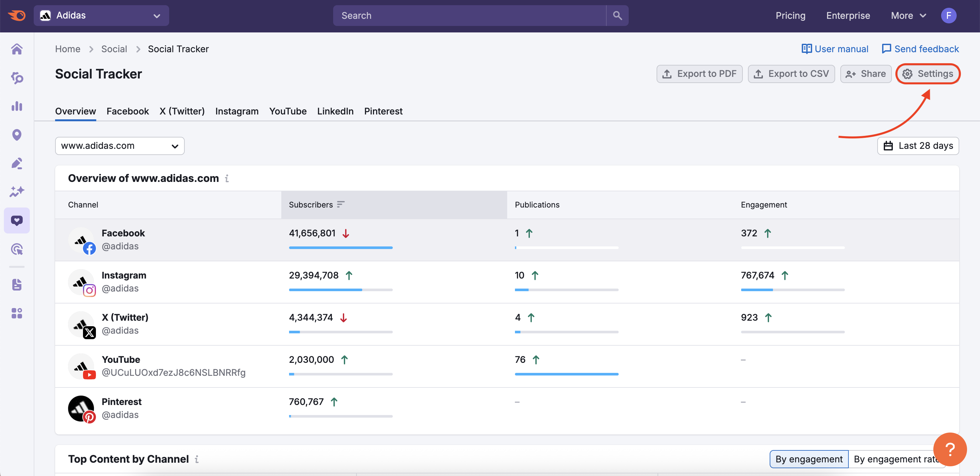Expand the More menu
980x476 pixels.
pyautogui.click(x=908, y=16)
